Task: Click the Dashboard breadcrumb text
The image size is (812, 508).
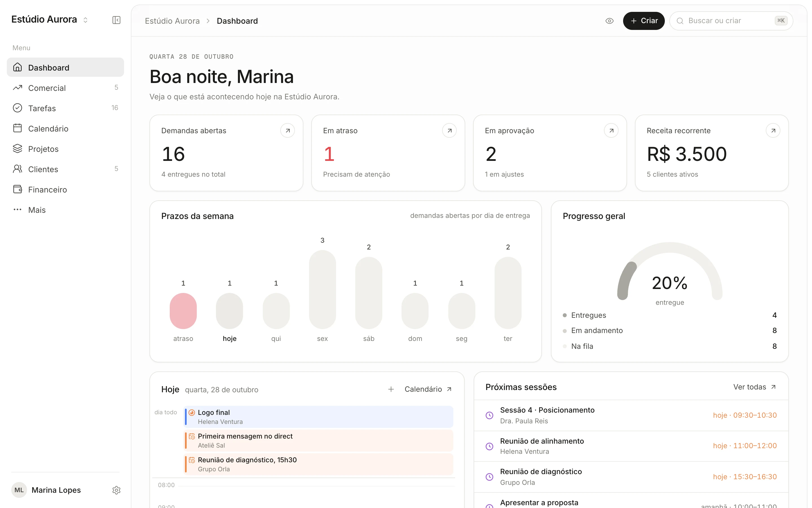Action: 237,21
